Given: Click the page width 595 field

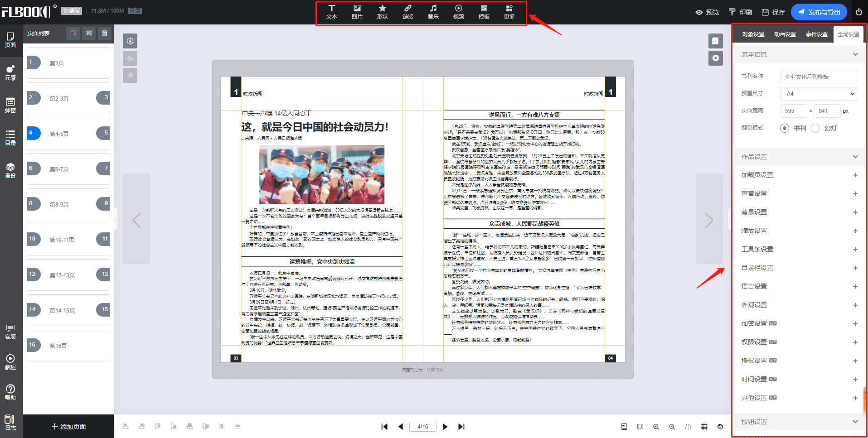Looking at the screenshot, I should tap(794, 111).
